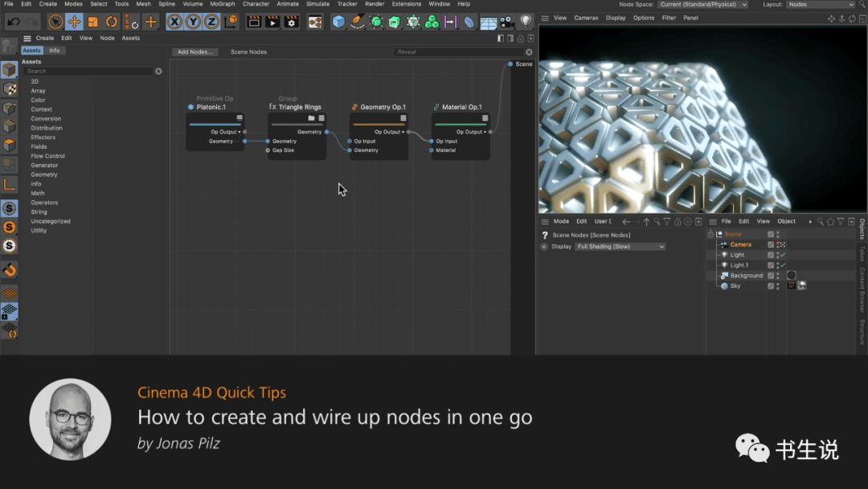Clear the Assets search field
This screenshot has width=868, height=489.
click(x=159, y=72)
